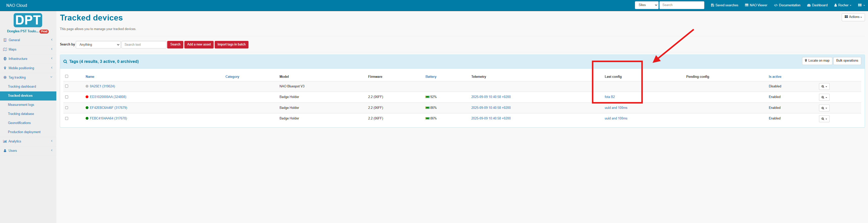This screenshot has width=868, height=223.
Task: Open the Sites dropdown in top bar
Action: (x=647, y=5)
